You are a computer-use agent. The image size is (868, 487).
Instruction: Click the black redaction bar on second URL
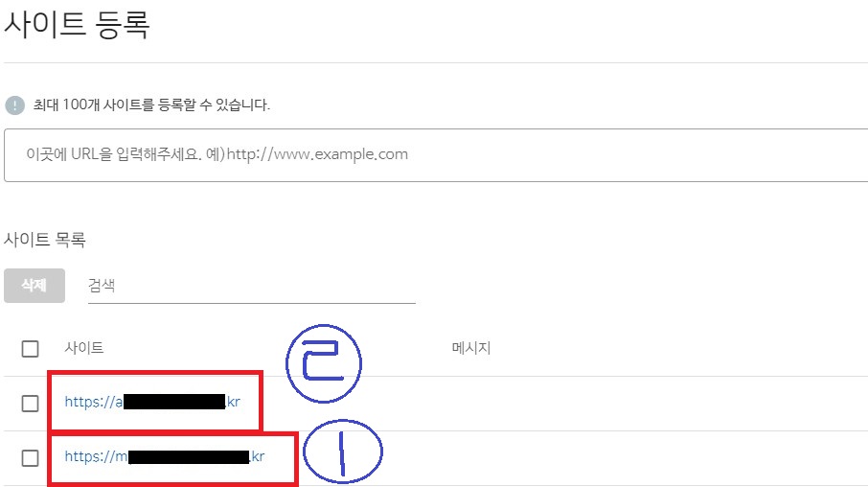[x=189, y=457]
